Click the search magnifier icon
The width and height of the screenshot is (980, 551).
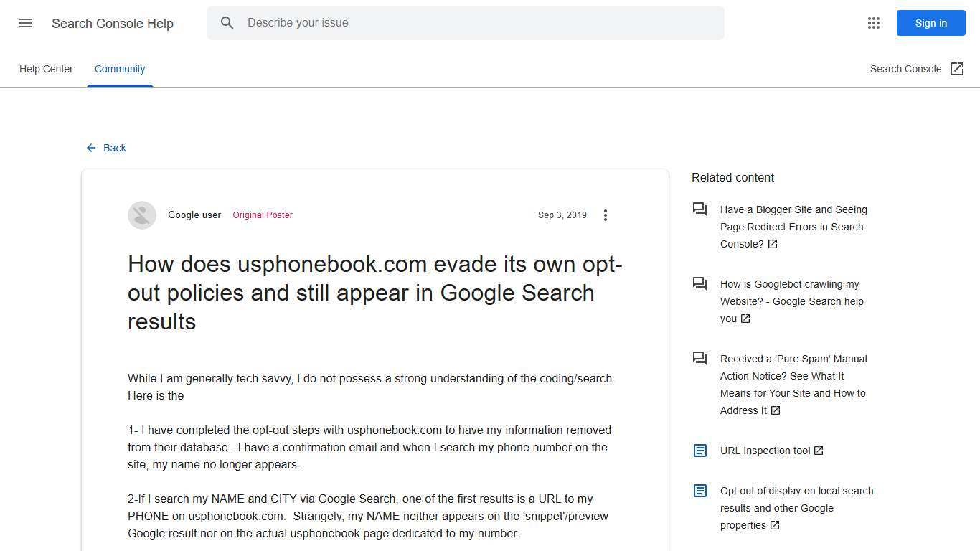[227, 23]
